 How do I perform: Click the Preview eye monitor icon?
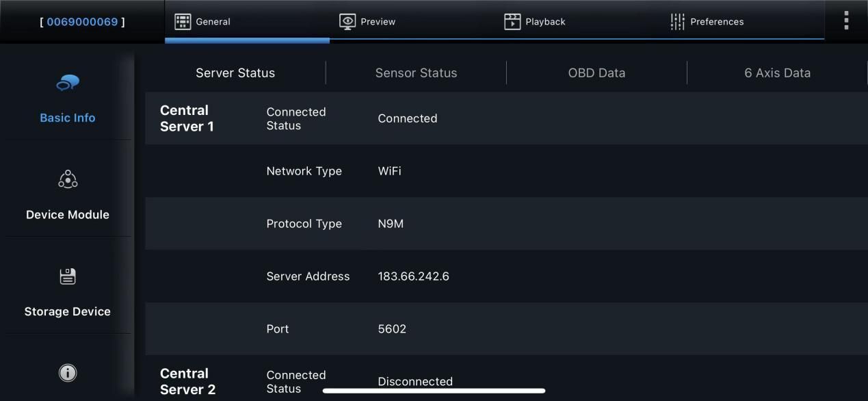pyautogui.click(x=347, y=22)
